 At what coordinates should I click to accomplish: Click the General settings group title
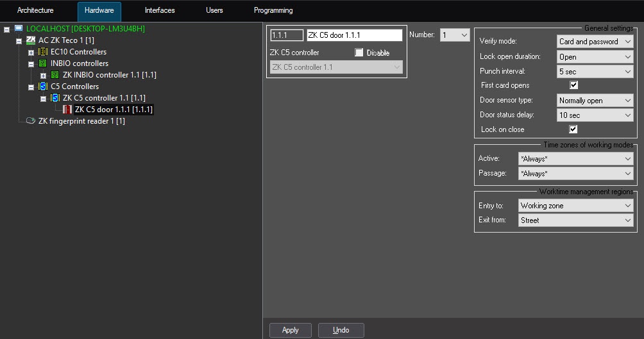[x=609, y=28]
